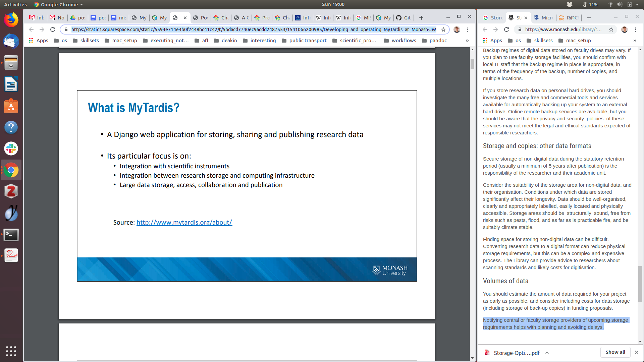Open Chrome menu in left window
The image size is (644, 362).
(468, 29)
